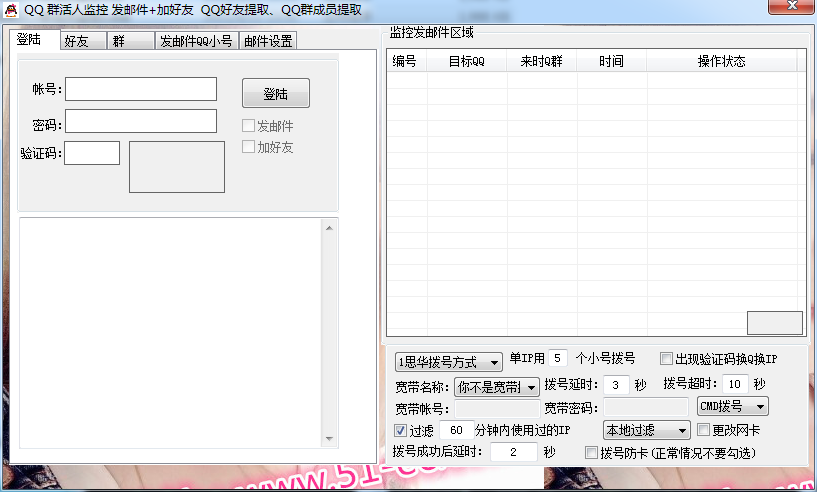Click the blank button below the monitor table
The image size is (817, 492).
tap(775, 323)
